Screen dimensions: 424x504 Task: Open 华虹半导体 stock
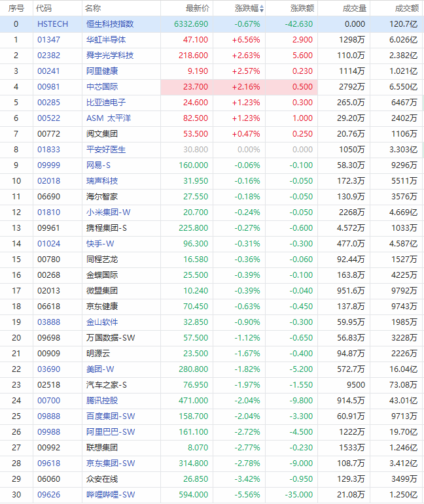pos(106,40)
